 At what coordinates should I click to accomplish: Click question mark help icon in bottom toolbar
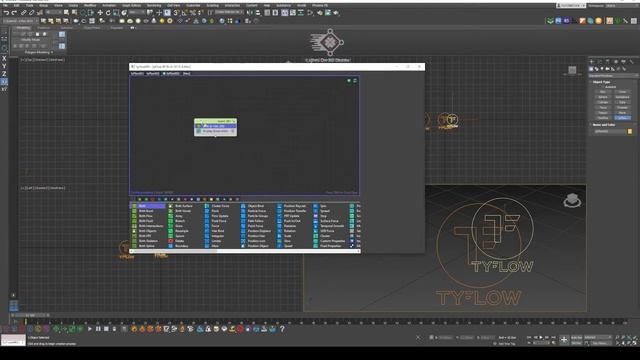(x=282, y=329)
